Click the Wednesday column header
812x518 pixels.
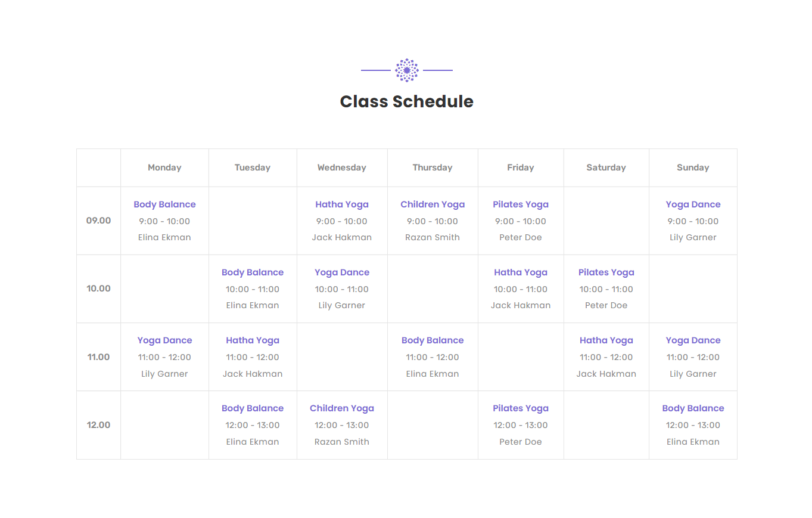tap(342, 168)
